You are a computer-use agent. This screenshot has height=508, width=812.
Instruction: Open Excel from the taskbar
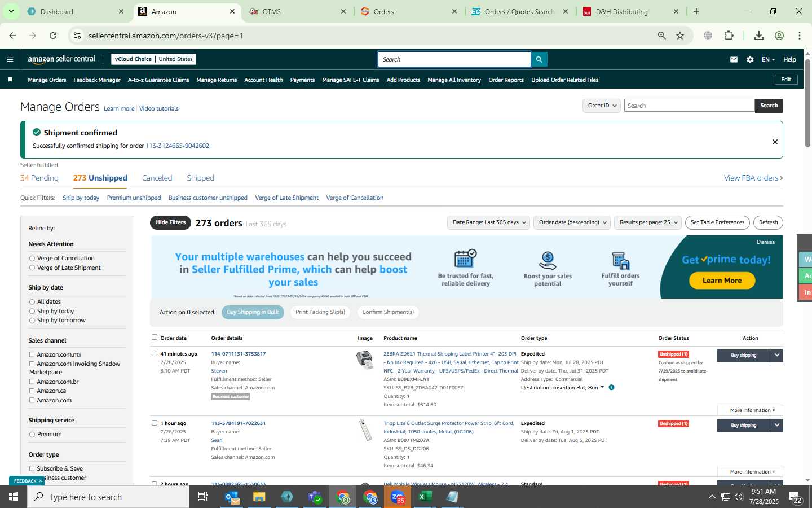click(x=425, y=497)
